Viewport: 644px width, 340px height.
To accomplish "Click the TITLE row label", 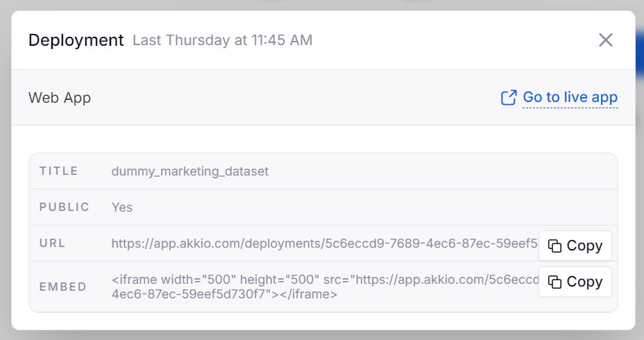I will [59, 171].
